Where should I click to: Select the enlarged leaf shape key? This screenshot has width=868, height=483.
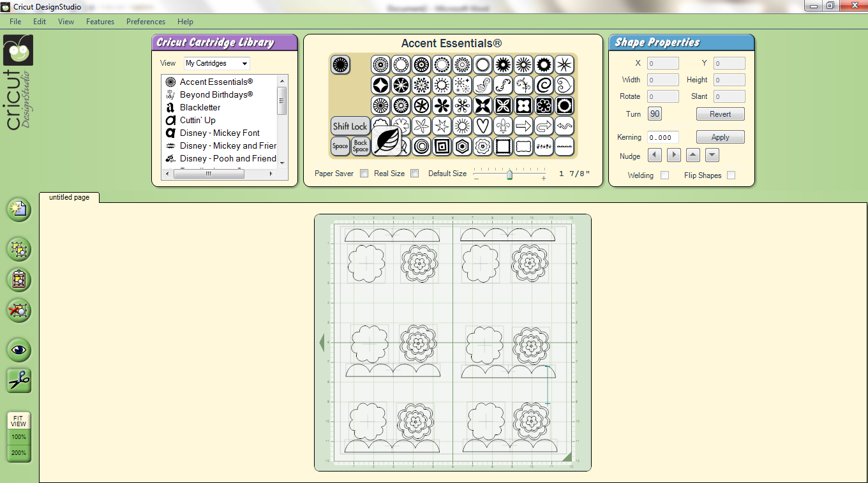pos(386,141)
